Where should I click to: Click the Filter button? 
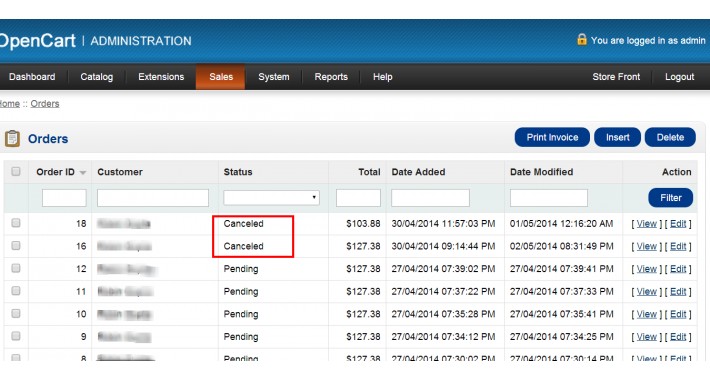[671, 197]
